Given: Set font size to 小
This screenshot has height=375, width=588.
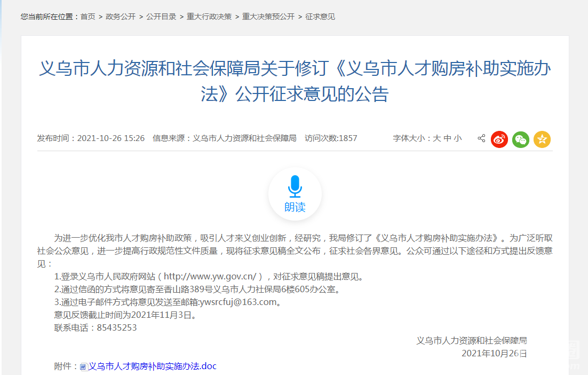Looking at the screenshot, I should pyautogui.click(x=458, y=138).
